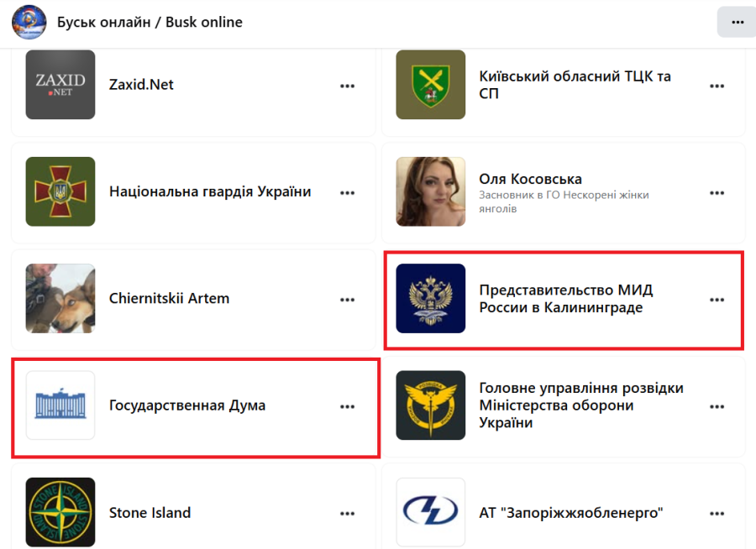756x549 pixels.
Task: Open the page options menu in the header
Action: [738, 22]
